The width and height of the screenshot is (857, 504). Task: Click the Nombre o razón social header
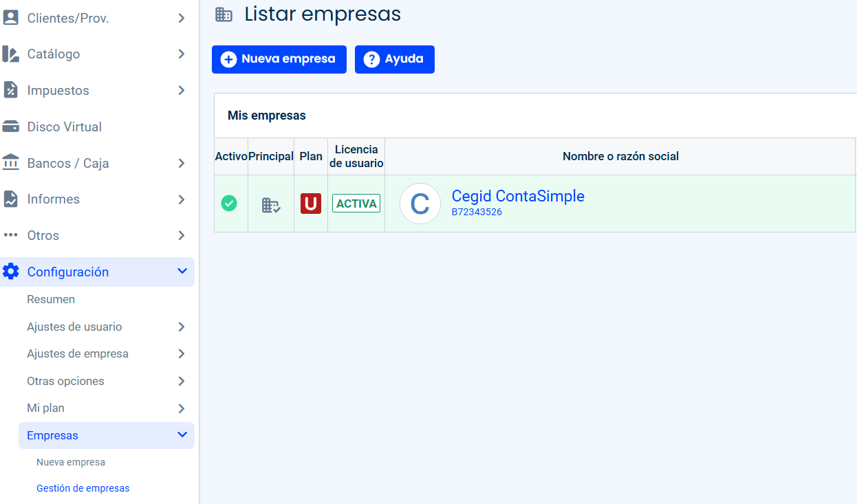[620, 156]
